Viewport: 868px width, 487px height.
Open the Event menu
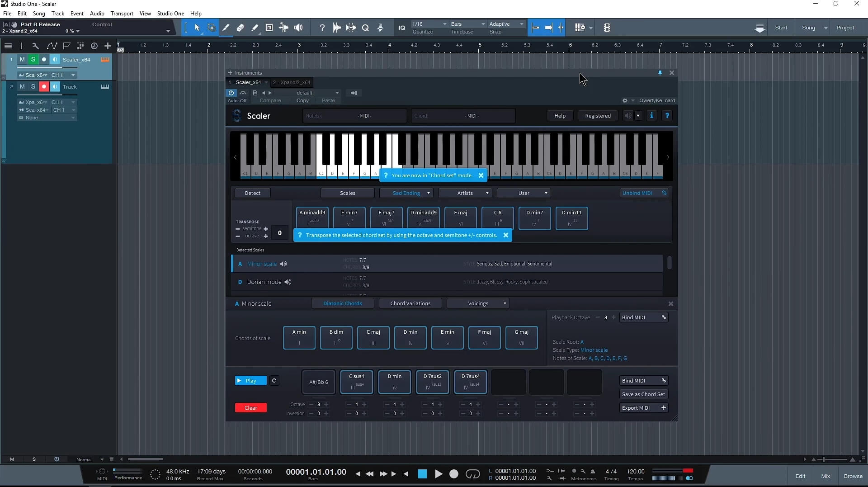[x=77, y=14]
